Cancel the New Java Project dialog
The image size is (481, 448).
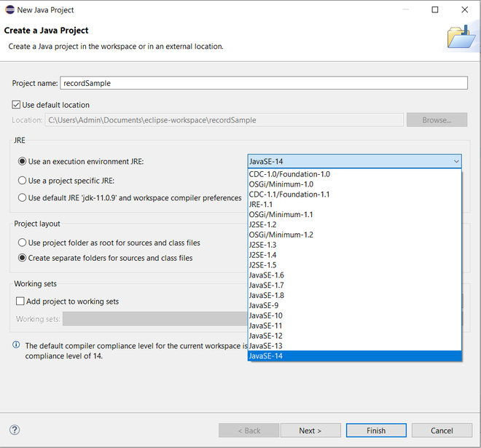(442, 431)
